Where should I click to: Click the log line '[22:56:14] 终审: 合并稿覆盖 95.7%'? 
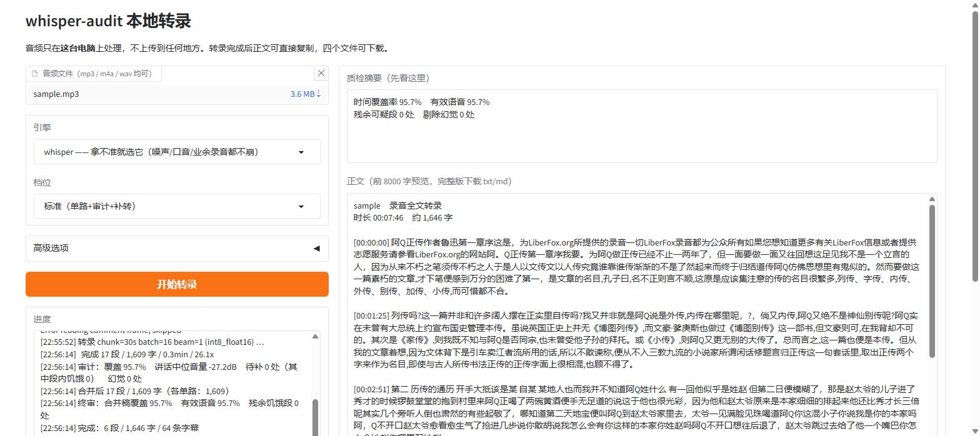pos(169,409)
